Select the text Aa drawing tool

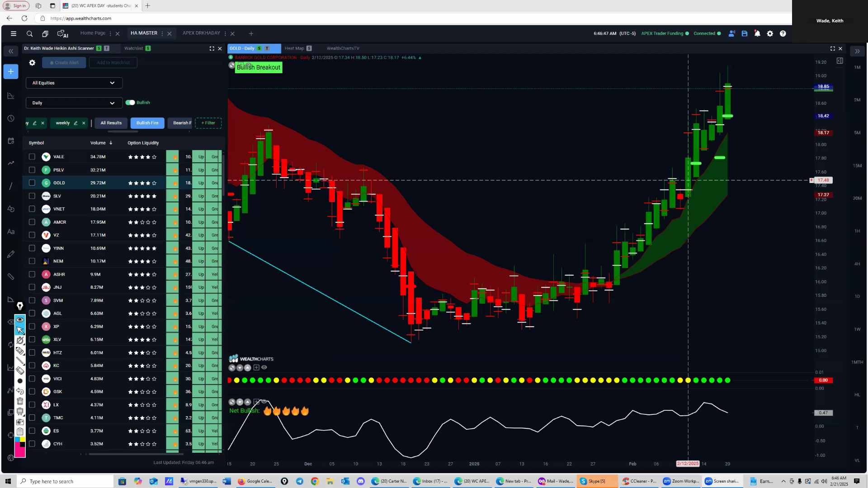tap(11, 231)
